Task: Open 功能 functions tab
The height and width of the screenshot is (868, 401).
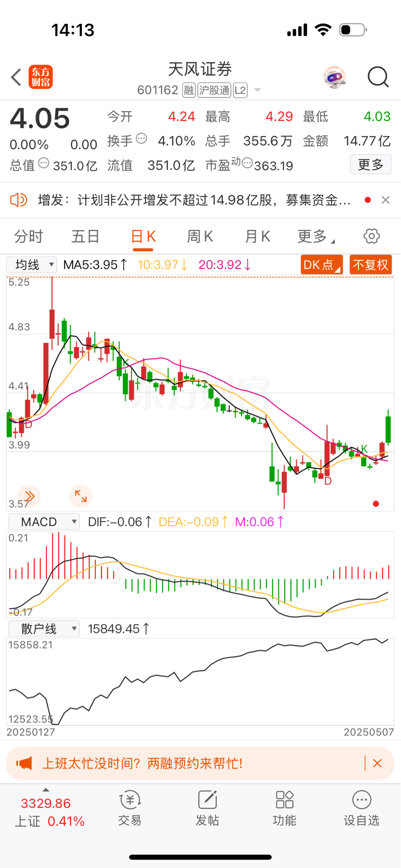Action: coord(284,808)
